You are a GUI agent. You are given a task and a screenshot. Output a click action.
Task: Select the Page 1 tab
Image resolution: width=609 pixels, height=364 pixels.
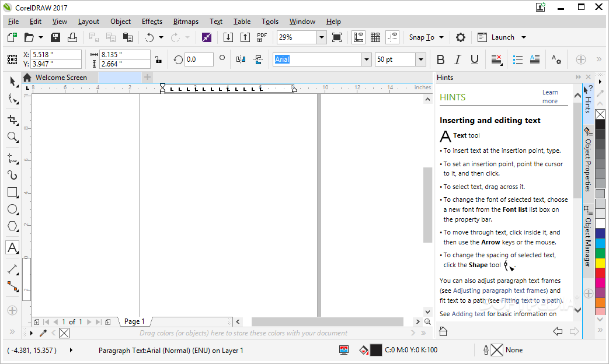click(134, 321)
